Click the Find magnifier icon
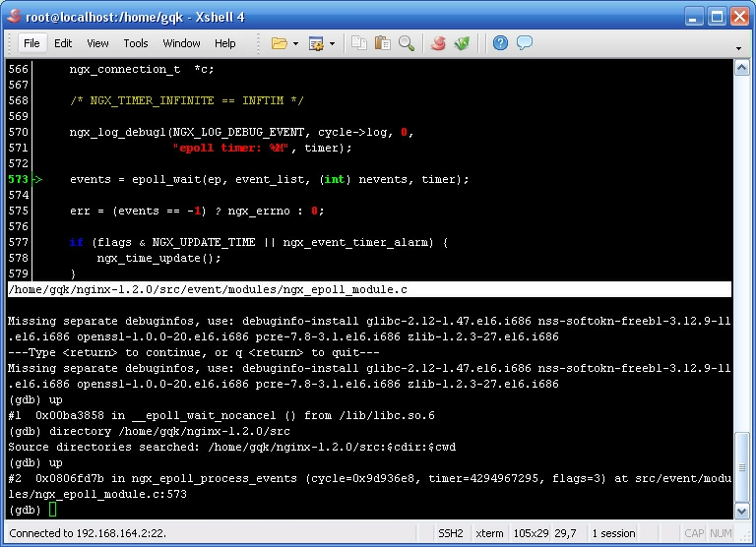756x547 pixels. pos(406,43)
